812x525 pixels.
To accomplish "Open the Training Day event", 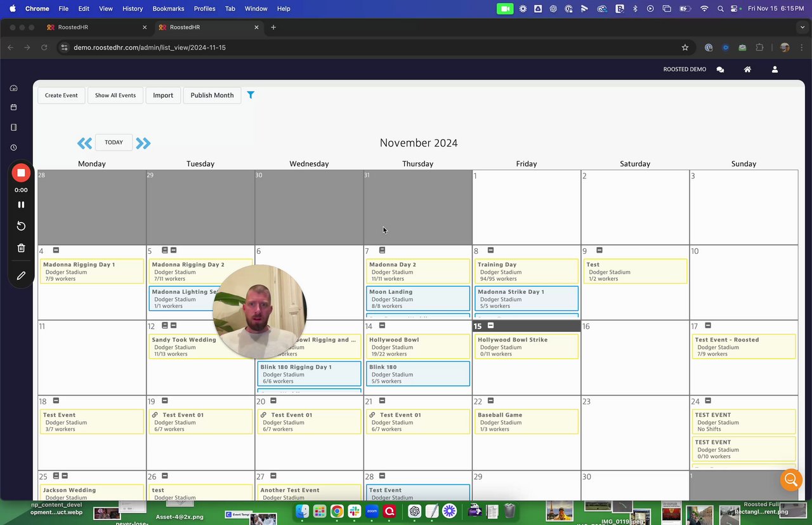I will (527, 271).
